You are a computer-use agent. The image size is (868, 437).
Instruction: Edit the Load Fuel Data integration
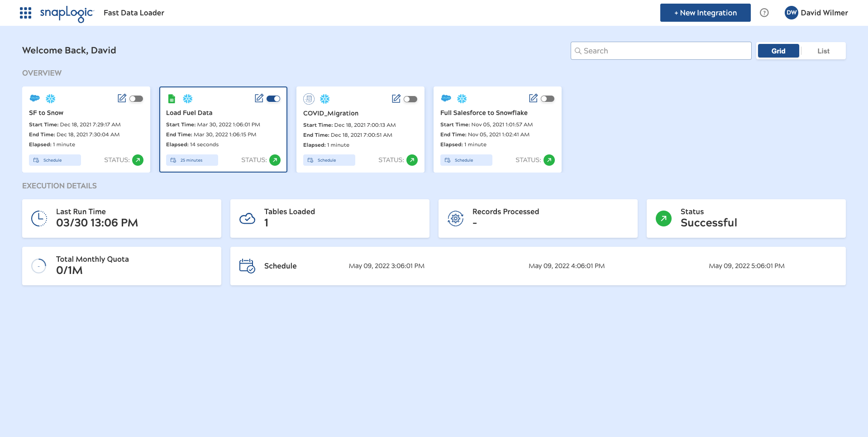point(259,98)
